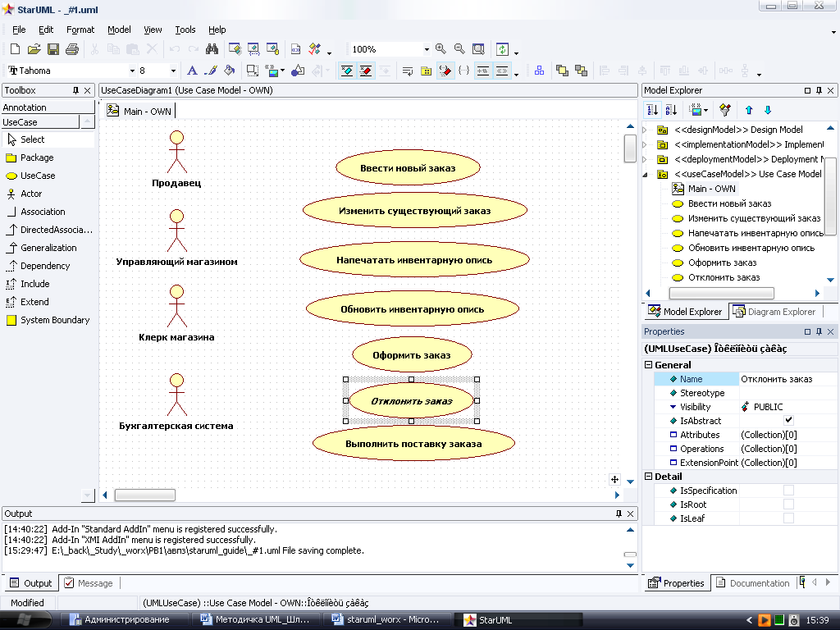Collapse the UseCase toolbox group header

pyautogui.click(x=41, y=122)
